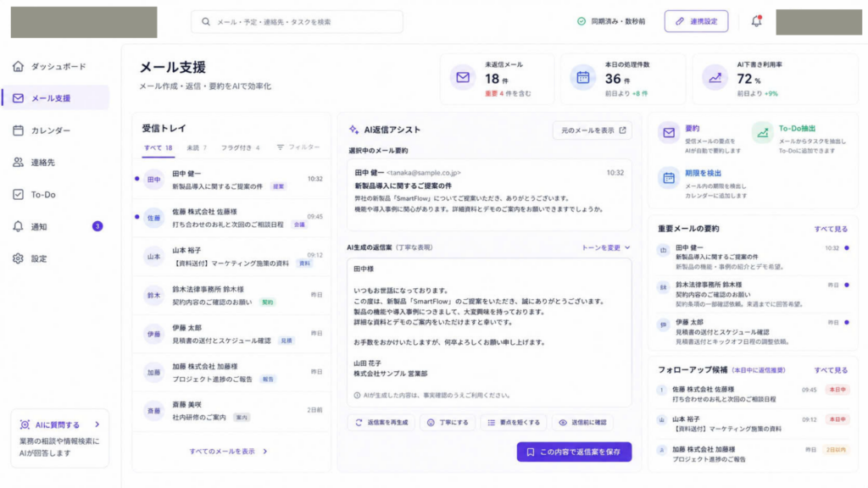Click the 同期済み sync status indicator
This screenshot has height=488, width=868.
click(x=611, y=21)
